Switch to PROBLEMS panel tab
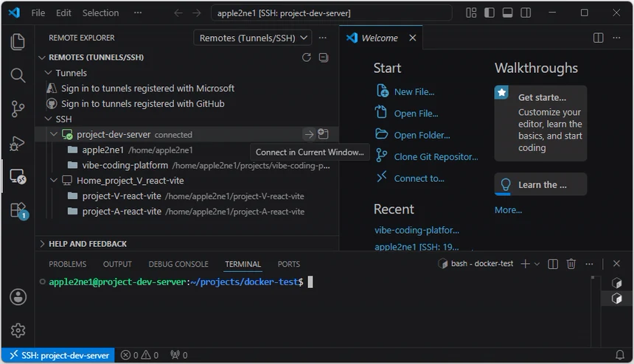This screenshot has height=364, width=634. click(68, 265)
